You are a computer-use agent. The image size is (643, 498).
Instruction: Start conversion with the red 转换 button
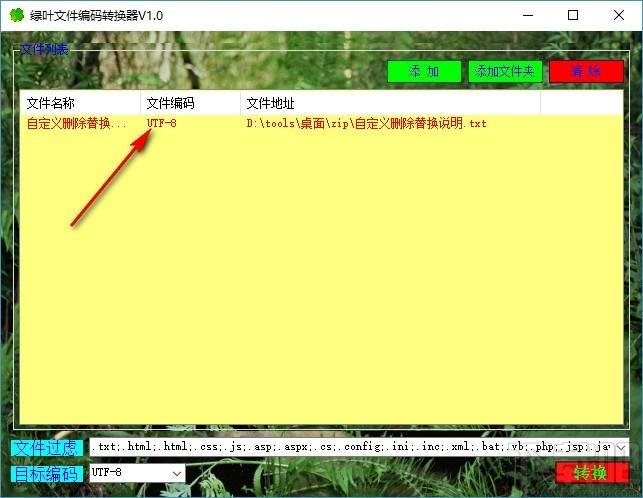pos(592,473)
